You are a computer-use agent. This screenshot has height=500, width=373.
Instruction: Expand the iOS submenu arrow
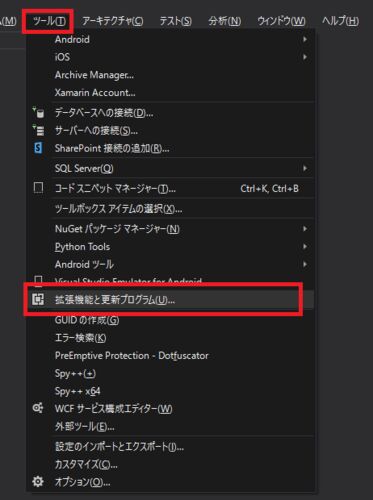point(304,57)
